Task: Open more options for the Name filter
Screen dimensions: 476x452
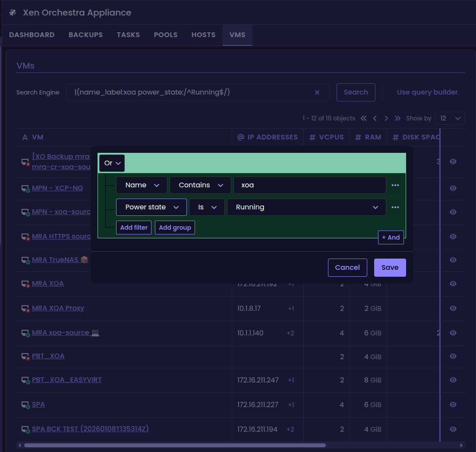Action: coord(395,185)
